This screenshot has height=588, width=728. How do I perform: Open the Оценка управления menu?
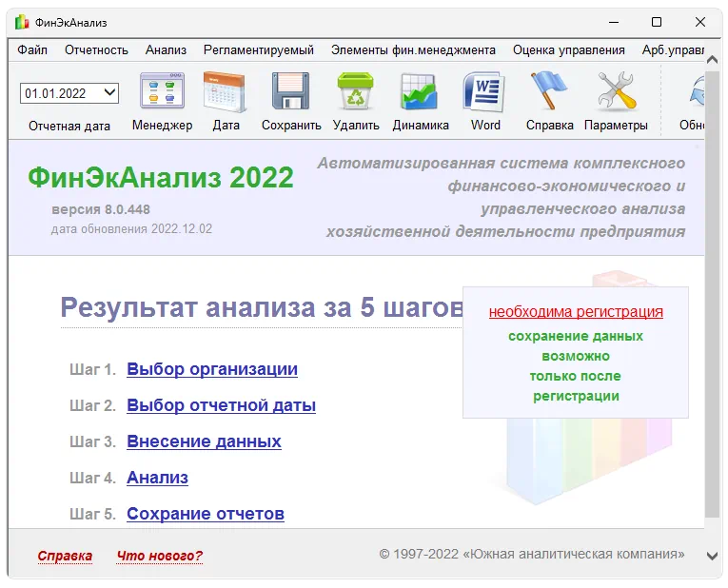click(569, 49)
